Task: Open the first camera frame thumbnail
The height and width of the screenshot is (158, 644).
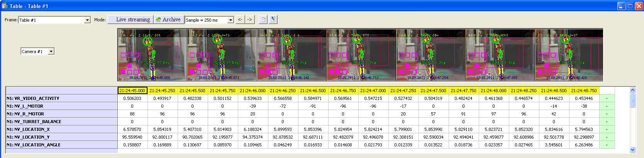Action: [x=153, y=55]
